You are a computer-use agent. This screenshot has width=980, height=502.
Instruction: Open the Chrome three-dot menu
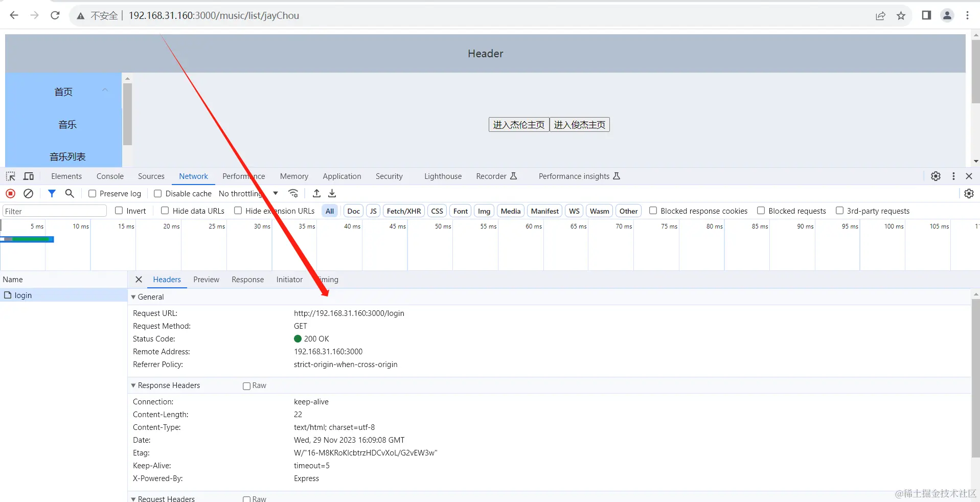point(967,15)
